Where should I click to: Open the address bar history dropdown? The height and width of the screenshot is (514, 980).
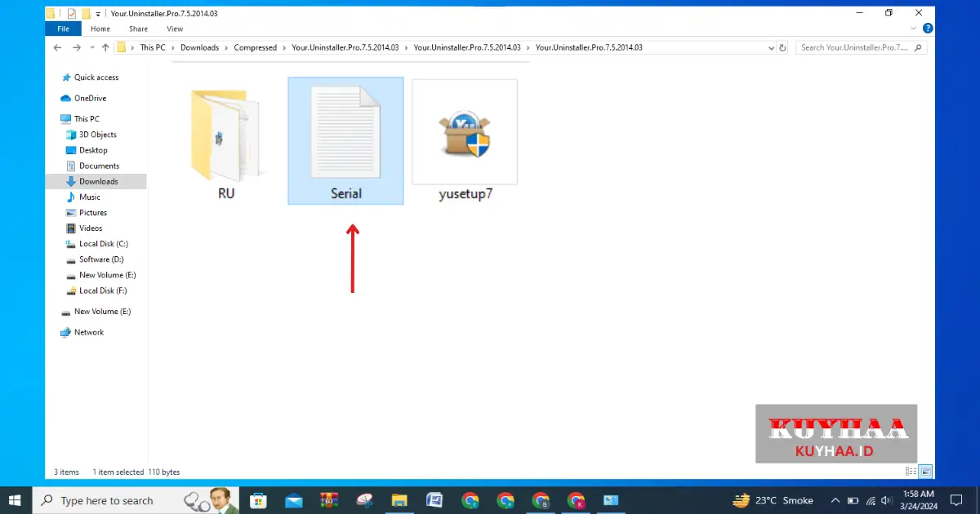(x=772, y=47)
